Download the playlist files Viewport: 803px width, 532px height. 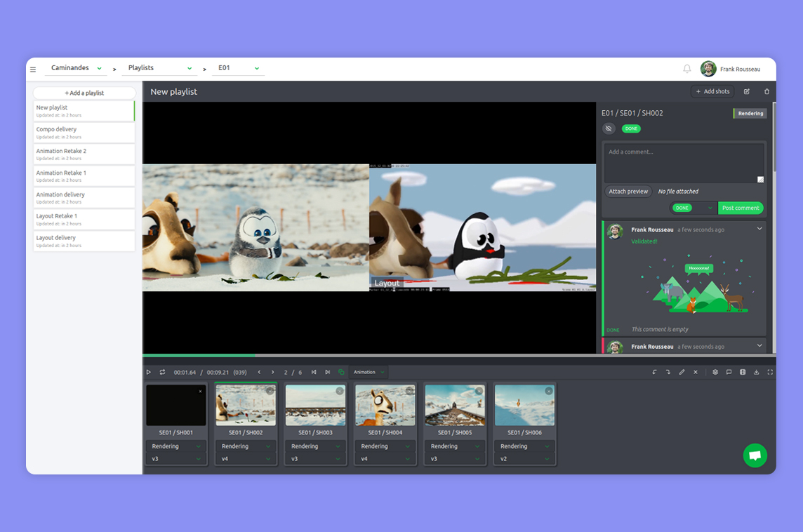click(757, 372)
